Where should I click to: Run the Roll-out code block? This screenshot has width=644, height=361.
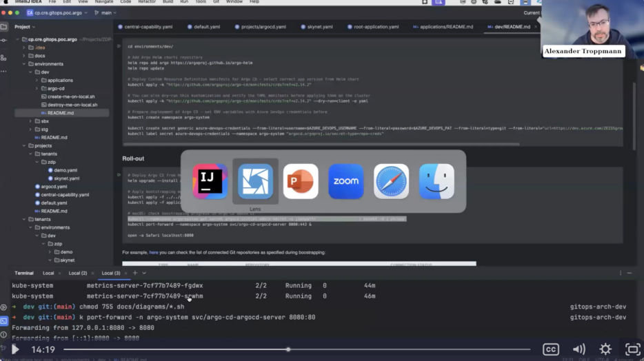point(119,175)
